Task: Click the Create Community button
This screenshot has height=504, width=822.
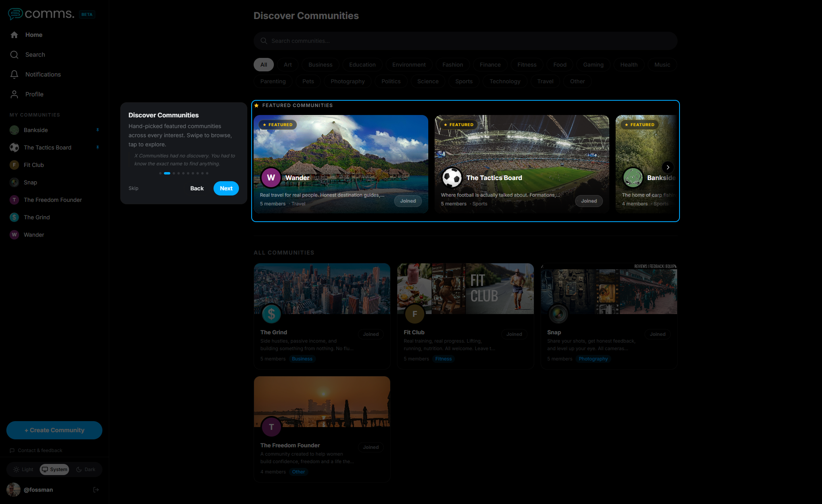Action: (x=54, y=430)
